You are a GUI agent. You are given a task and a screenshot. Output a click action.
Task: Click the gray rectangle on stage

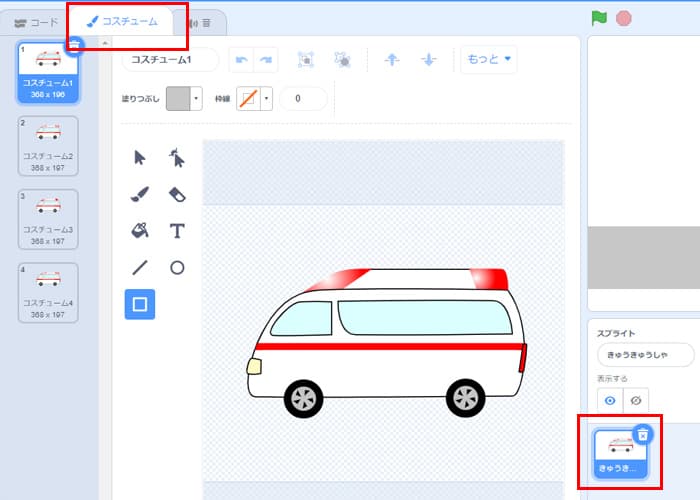tap(644, 258)
